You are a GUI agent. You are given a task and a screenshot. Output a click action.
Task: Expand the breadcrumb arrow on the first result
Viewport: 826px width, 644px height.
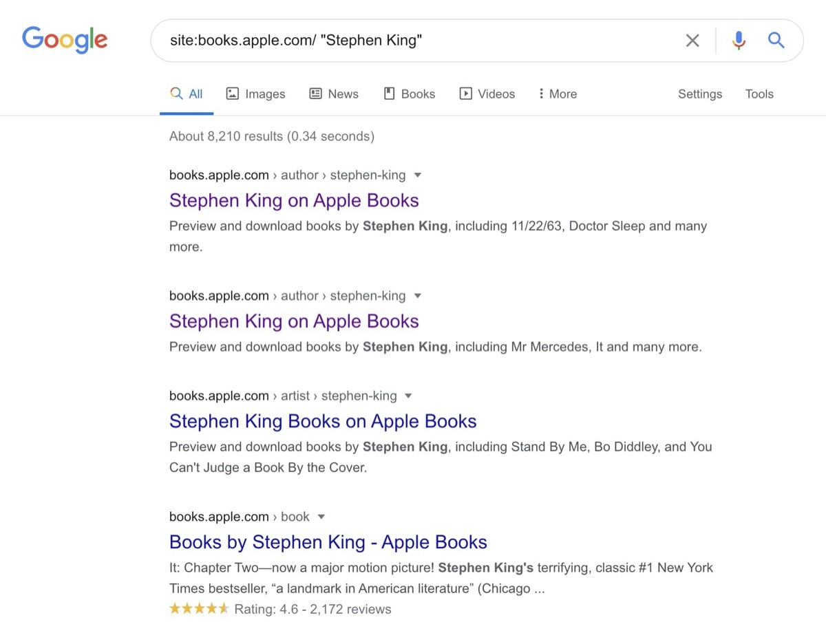[x=418, y=175]
